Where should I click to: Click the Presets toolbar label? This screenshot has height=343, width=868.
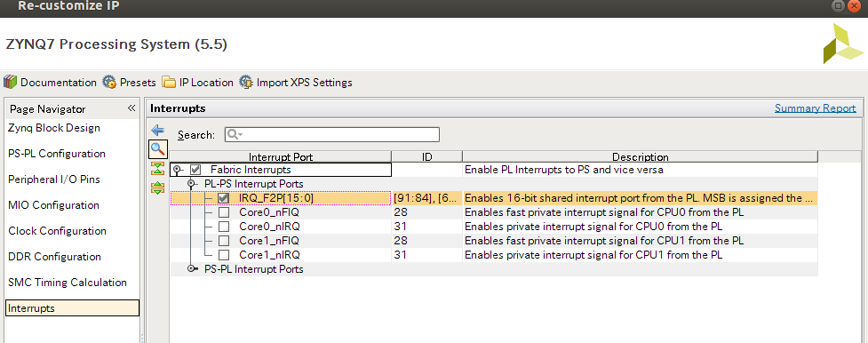(x=138, y=83)
